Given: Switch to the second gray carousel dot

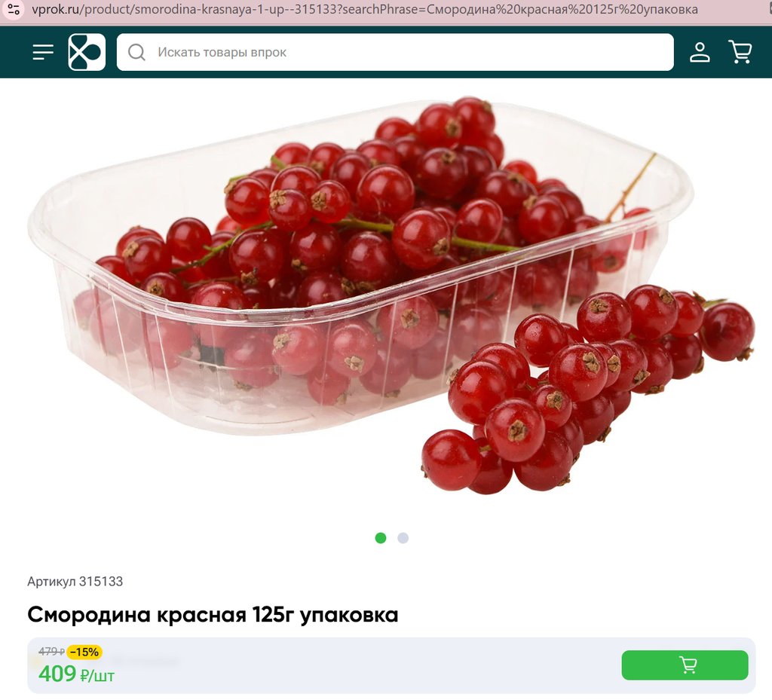Looking at the screenshot, I should [x=403, y=538].
